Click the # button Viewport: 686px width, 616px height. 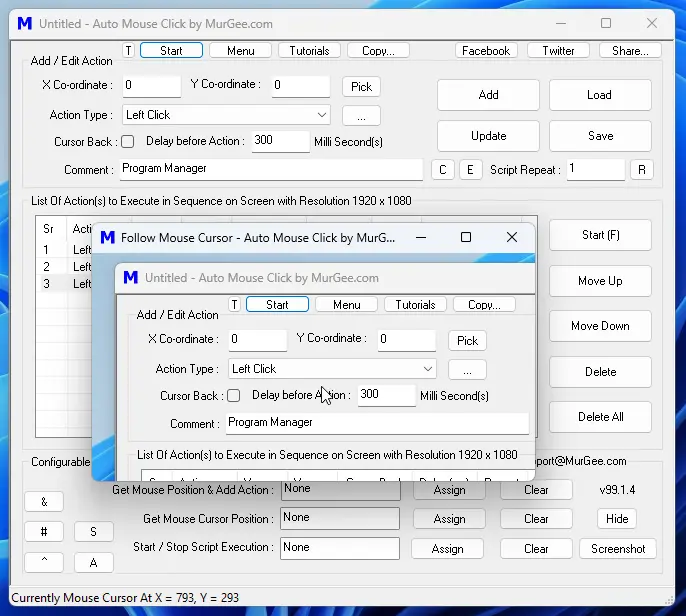[44, 532]
